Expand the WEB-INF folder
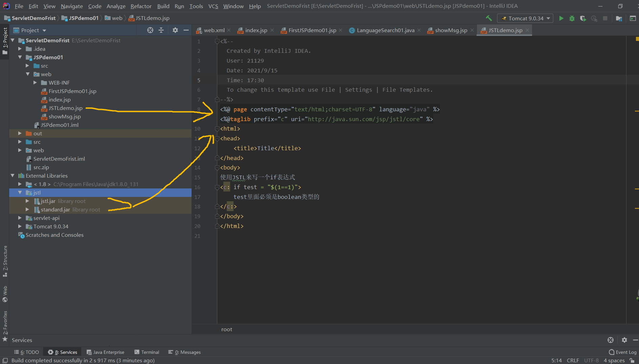Viewport: 639px width, 364px height. click(35, 83)
